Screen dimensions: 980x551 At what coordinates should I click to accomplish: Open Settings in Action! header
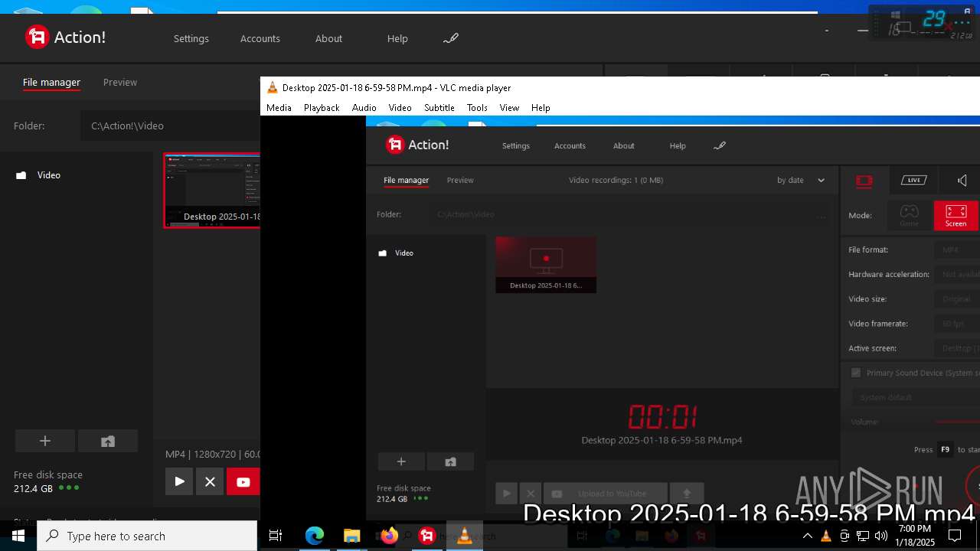click(191, 38)
